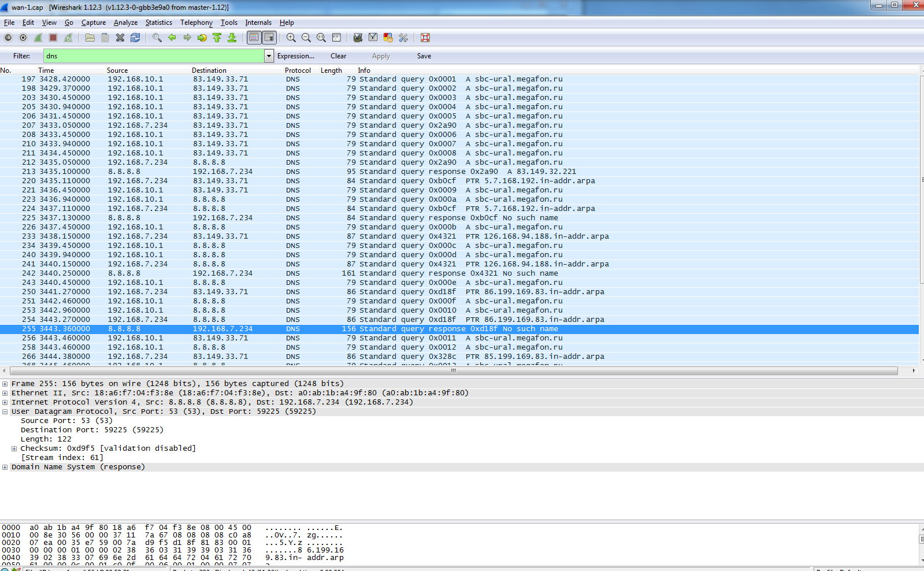
Task: Collapse the User Datagram Protocol node
Action: pyautogui.click(x=5, y=411)
